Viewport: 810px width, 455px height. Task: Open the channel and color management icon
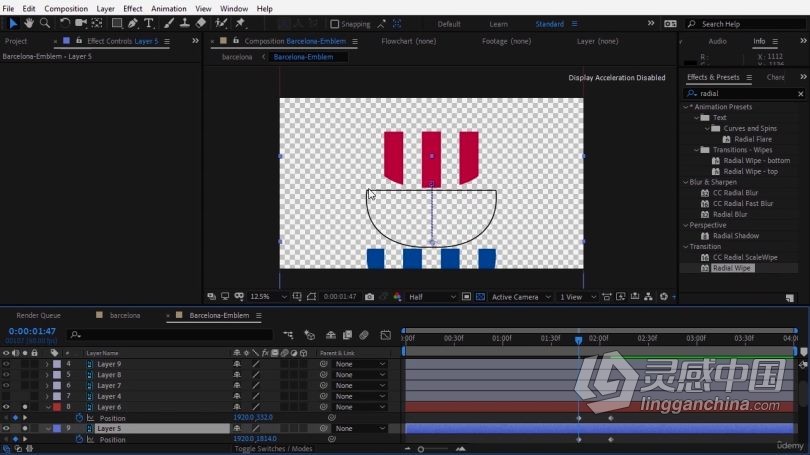[397, 297]
